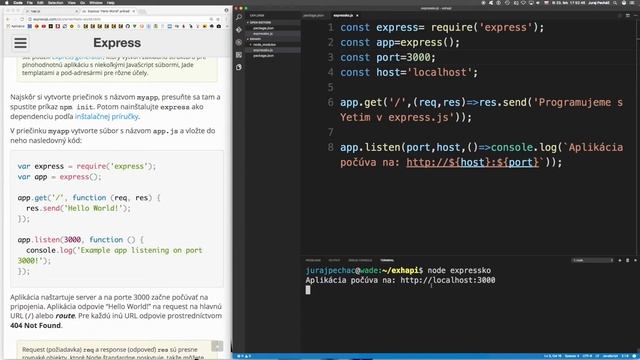
Task: Close the expressko.js editor tab
Action: [x=357, y=16]
